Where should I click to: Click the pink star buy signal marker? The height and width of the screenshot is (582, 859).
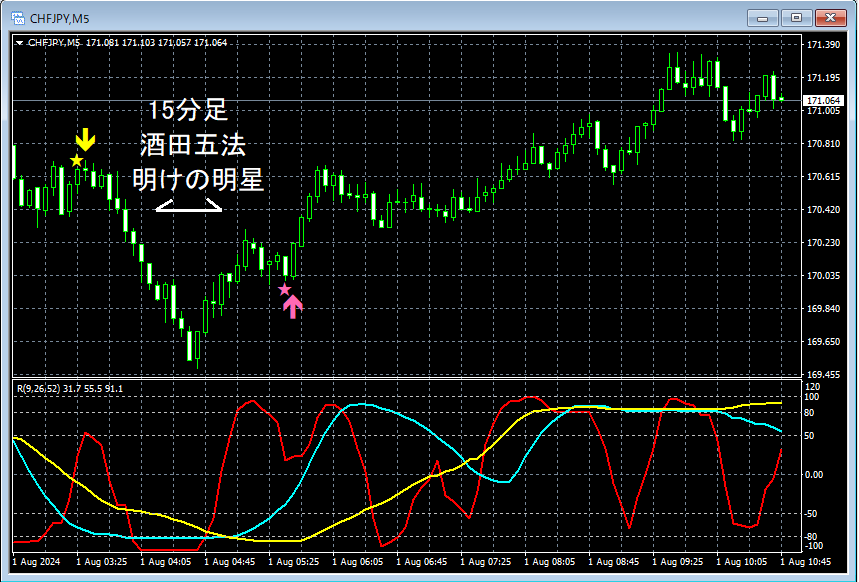point(284,289)
